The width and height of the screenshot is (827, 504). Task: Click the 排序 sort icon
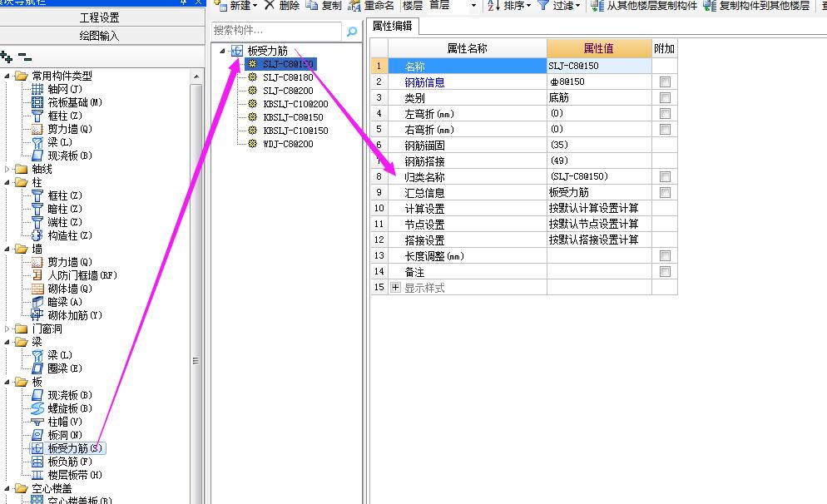click(493, 5)
